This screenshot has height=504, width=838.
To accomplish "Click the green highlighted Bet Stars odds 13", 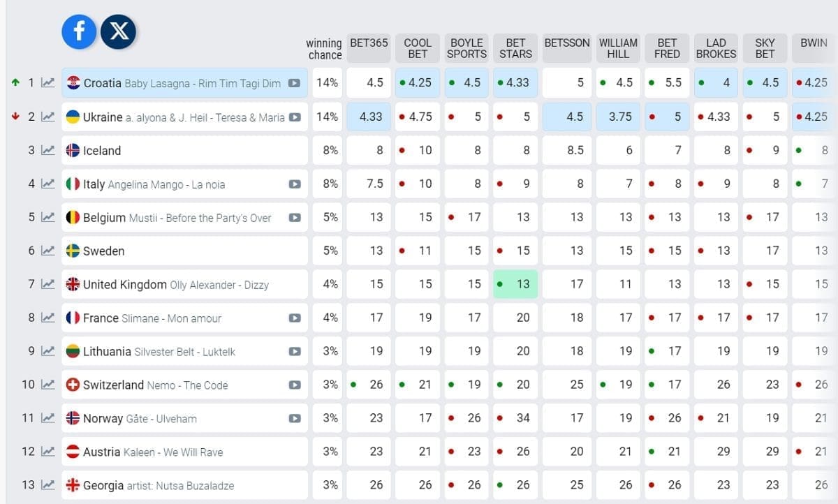I will pos(515,284).
